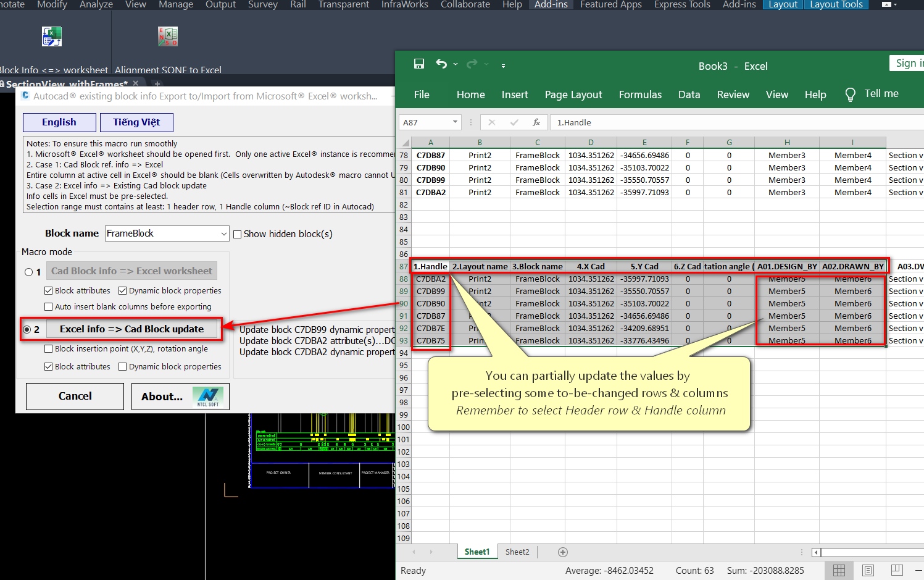Click the Insert Function fx icon
The width and height of the screenshot is (924, 580).
pyautogui.click(x=536, y=122)
